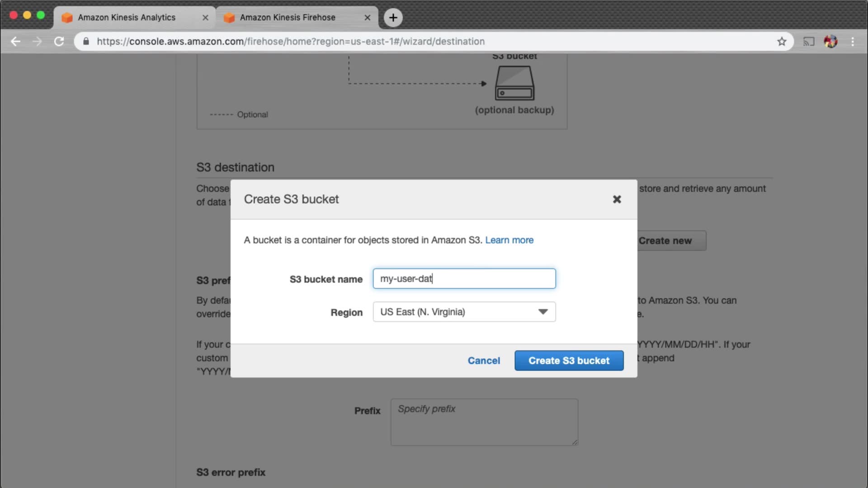Click the site lock padlock icon
868x488 pixels.
coord(86,42)
